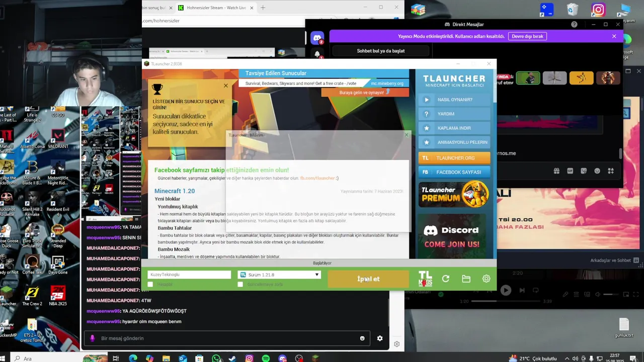Toggle the Hesaplar checkbox
Image resolution: width=644 pixels, height=362 pixels.
point(150,285)
